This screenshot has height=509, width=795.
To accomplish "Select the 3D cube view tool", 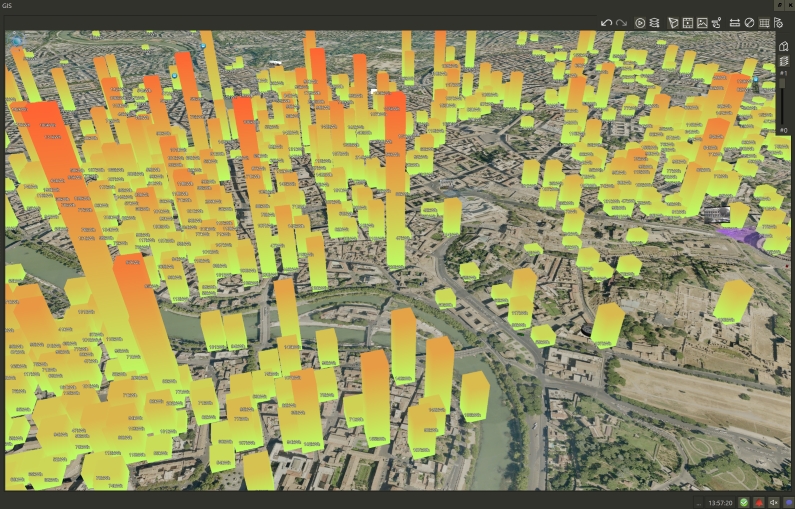I will pyautogui.click(x=673, y=23).
